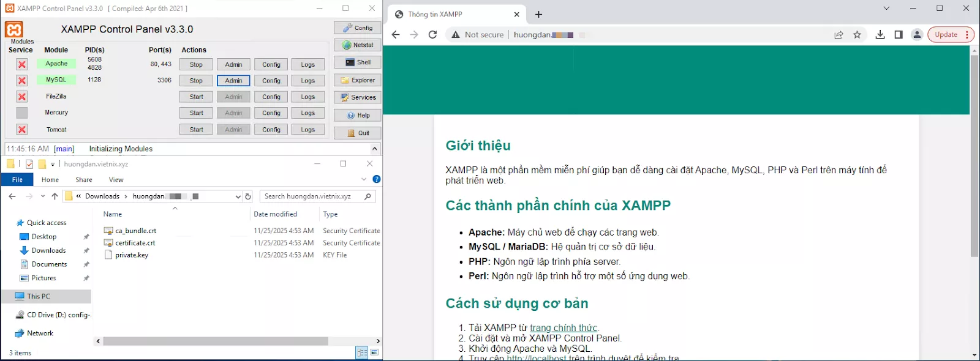The height and width of the screenshot is (361, 980).
Task: Open View ribbon tab in Explorer
Action: (x=116, y=179)
